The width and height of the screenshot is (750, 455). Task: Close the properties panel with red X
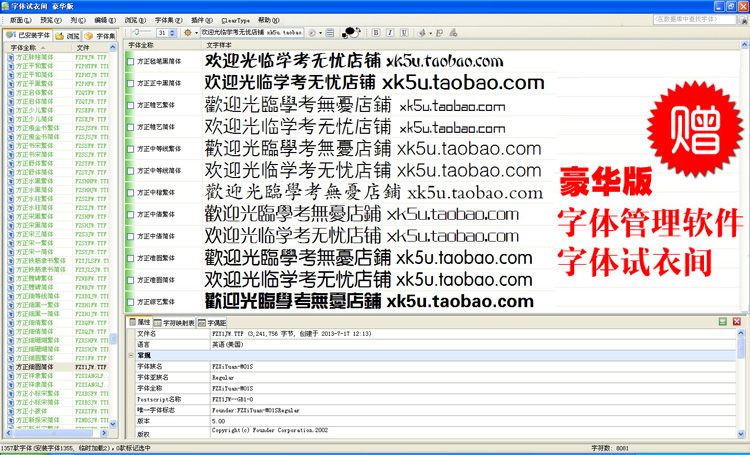pos(737,322)
